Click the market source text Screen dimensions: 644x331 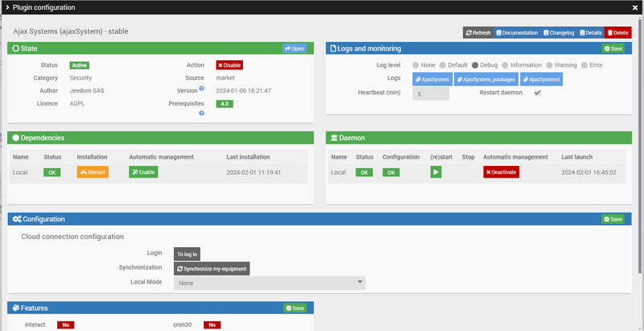(225, 77)
